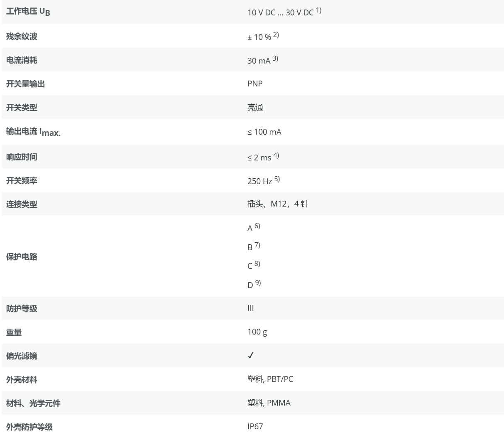Image resolution: width=504 pixels, height=438 pixels.
Task: Click the checkmark next to 偏光滤镜
Action: pos(250,356)
